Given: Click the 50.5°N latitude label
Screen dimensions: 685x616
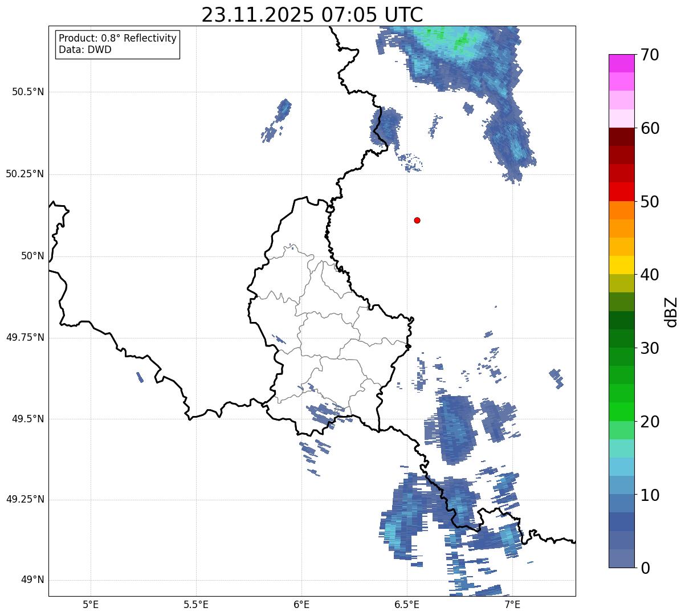Looking at the screenshot, I should (x=28, y=92).
